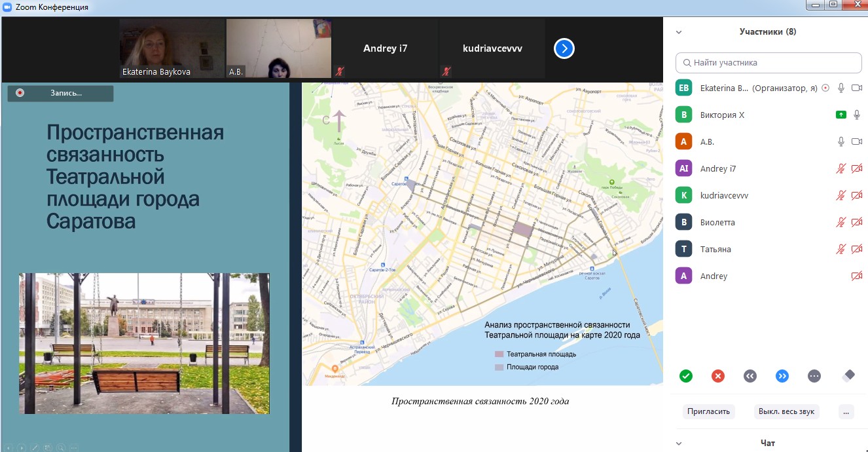The width and height of the screenshot is (868, 452).
Task: Open the '...' more options next to Выкл. весь звук
Action: click(x=846, y=411)
